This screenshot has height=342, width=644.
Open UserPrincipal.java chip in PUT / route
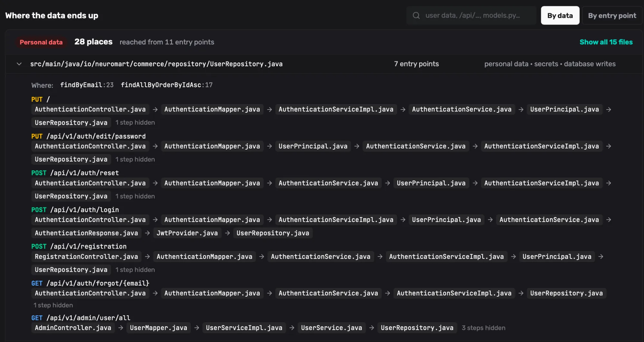coord(564,109)
